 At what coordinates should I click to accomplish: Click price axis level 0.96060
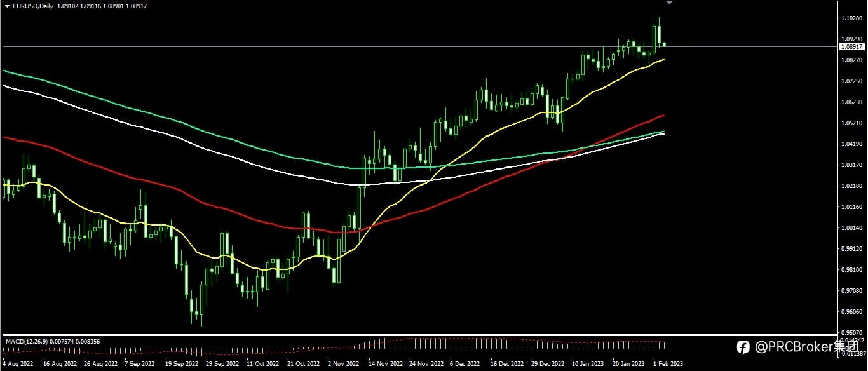pyautogui.click(x=851, y=311)
